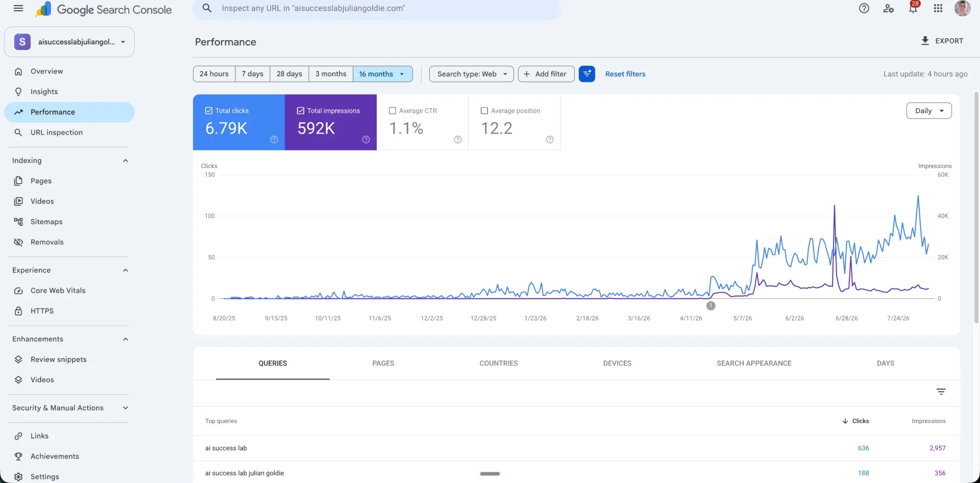The image size is (980, 483).
Task: Click the Export download icon
Action: coord(925,41)
